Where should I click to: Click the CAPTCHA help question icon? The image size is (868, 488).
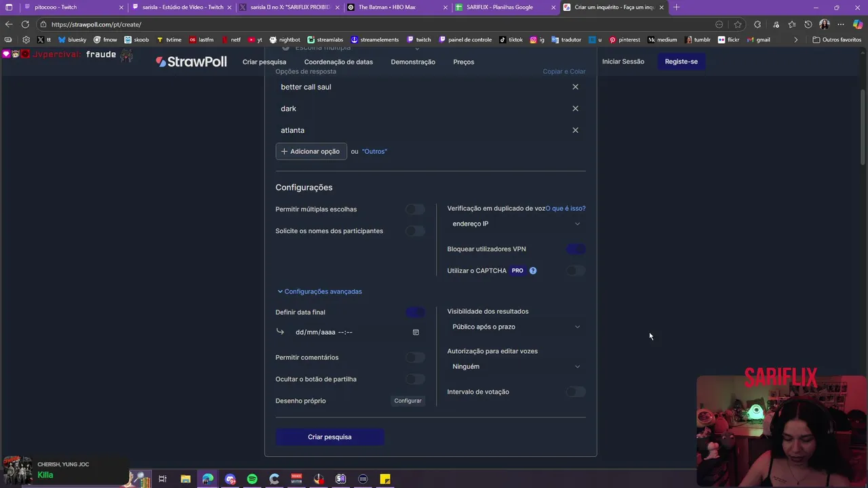(533, 270)
